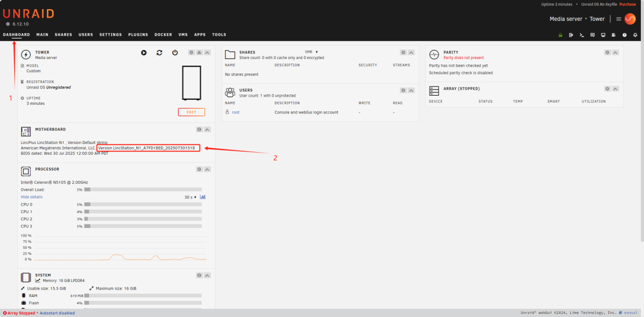The image size is (644, 317).
Task: Collapse the Motherboard panel
Action: pyautogui.click(x=207, y=130)
